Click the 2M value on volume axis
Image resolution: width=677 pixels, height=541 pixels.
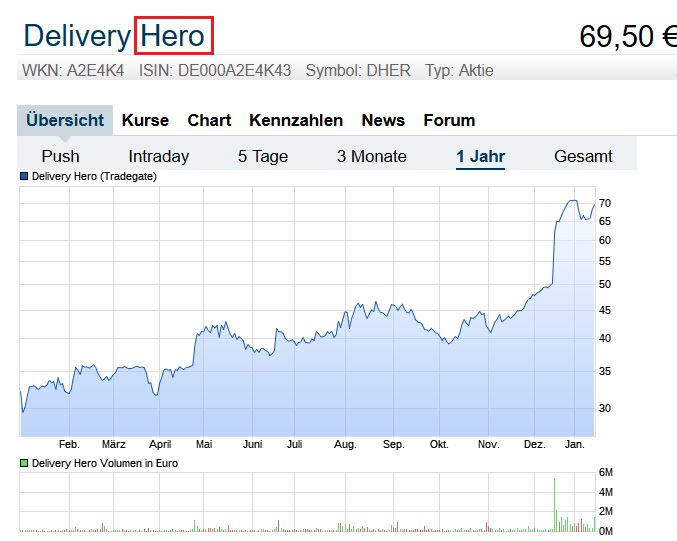tap(605, 511)
